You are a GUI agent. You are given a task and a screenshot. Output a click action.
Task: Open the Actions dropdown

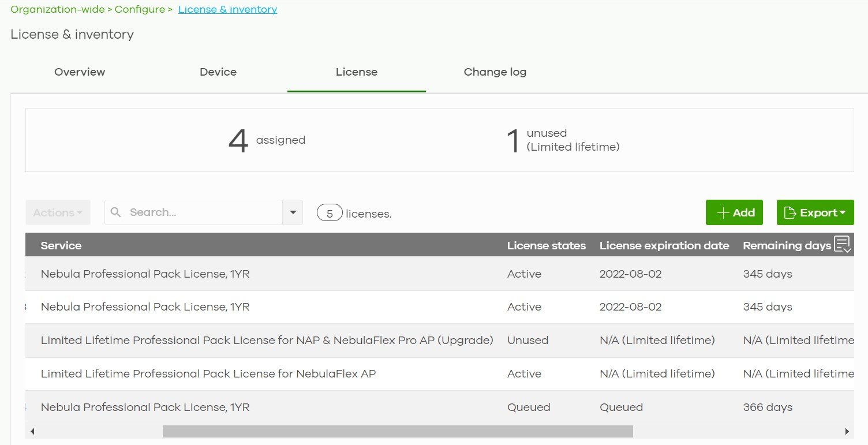click(x=58, y=212)
